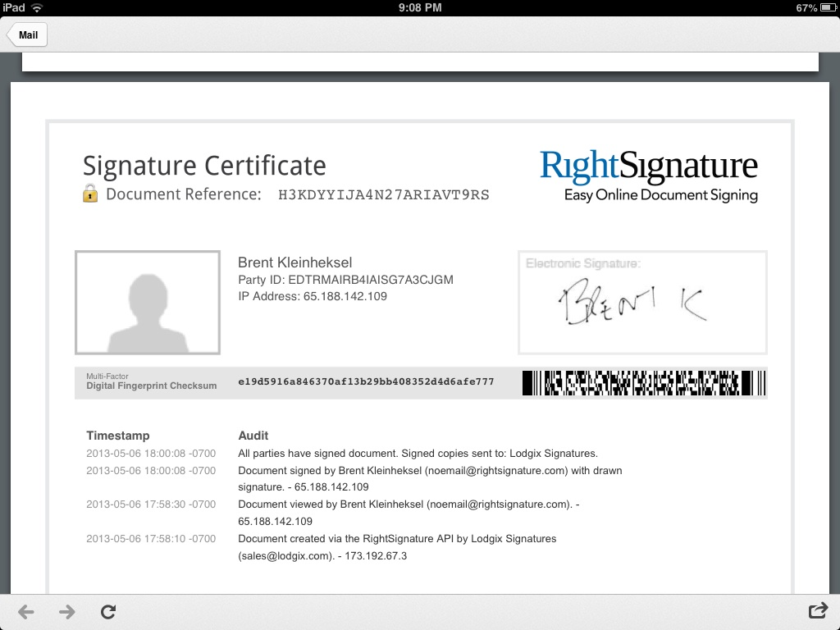The width and height of the screenshot is (840, 630).
Task: Click the Electronic Signature box
Action: click(x=642, y=302)
